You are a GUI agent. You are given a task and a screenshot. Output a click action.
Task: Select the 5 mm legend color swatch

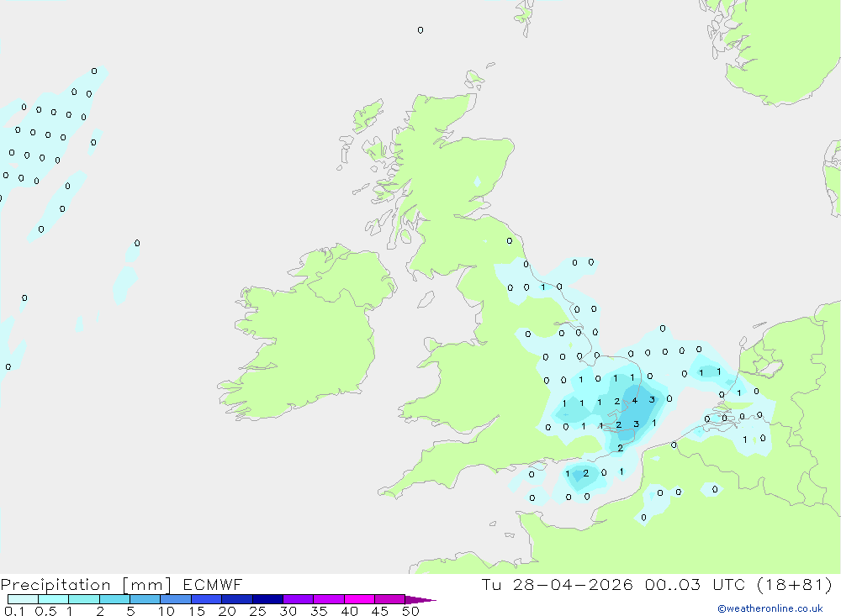point(145,599)
